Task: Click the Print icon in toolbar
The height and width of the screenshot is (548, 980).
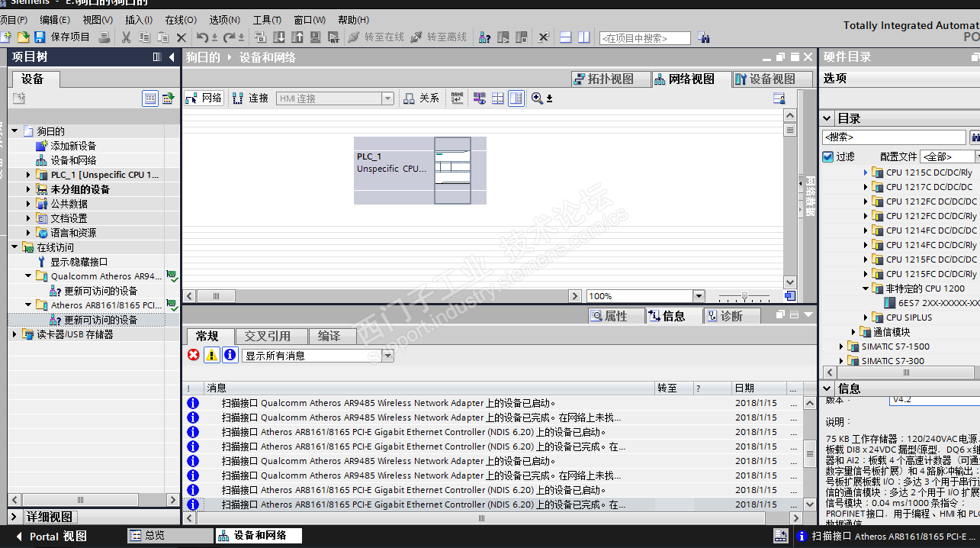Action: [105, 37]
